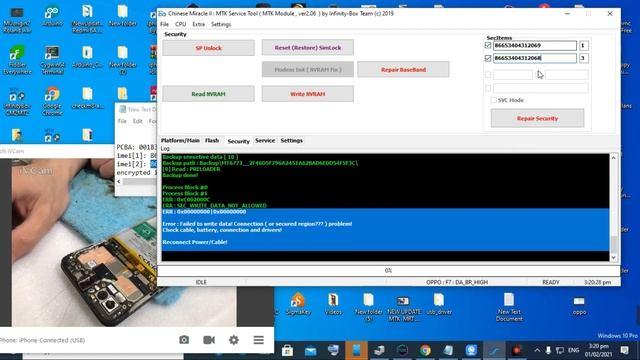Open the CPU menu
Viewport: 640px width, 360px height.
click(180, 24)
